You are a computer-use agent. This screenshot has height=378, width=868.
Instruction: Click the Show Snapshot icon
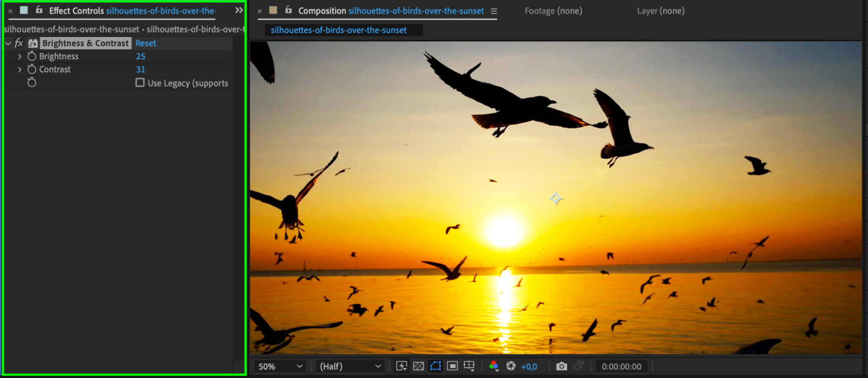pyautogui.click(x=578, y=366)
